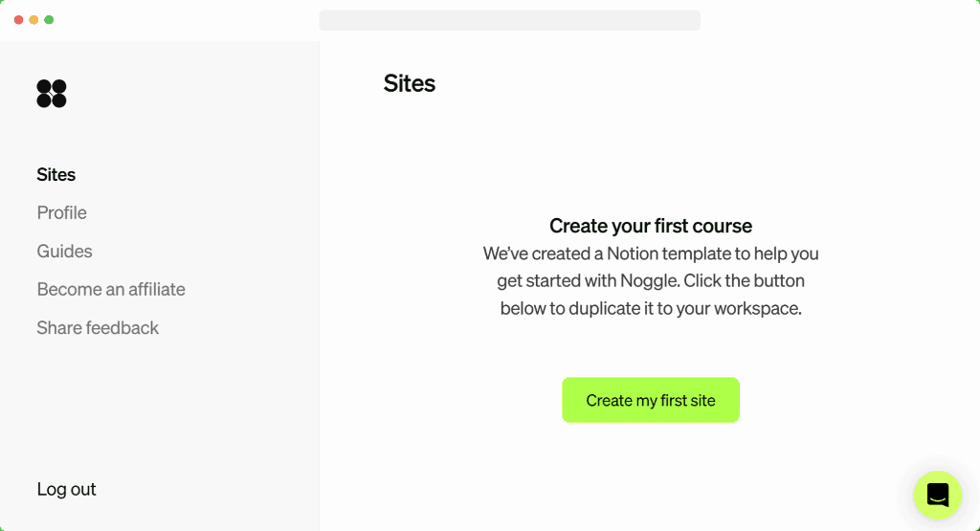Click the Noggle four-dot logo icon
This screenshot has width=980, height=531.
[x=52, y=94]
